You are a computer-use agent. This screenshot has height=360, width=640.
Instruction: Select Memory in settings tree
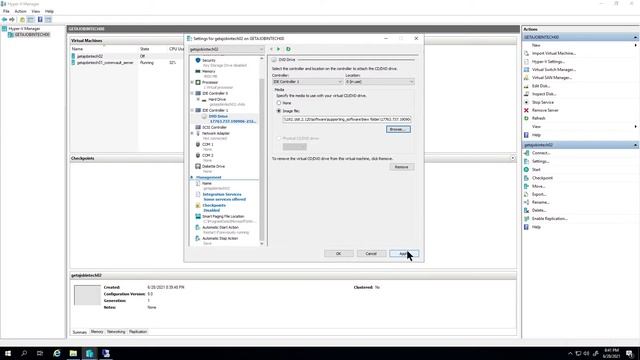point(209,71)
